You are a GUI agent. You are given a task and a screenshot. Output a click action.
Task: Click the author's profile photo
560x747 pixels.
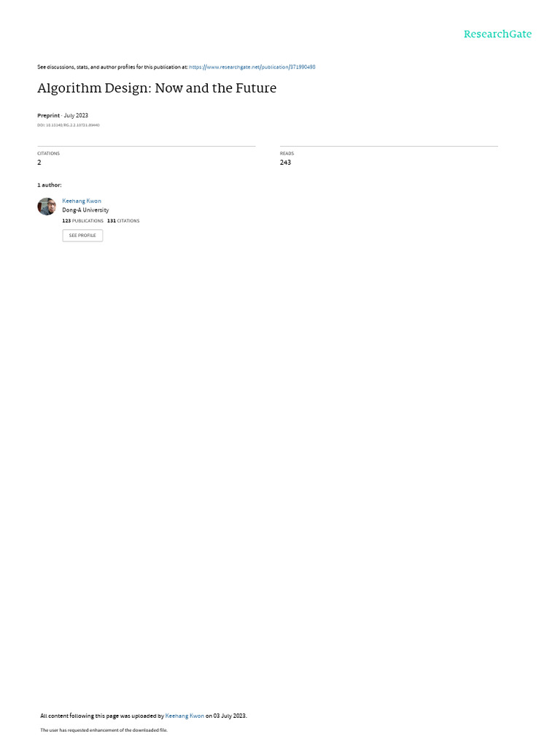click(47, 206)
